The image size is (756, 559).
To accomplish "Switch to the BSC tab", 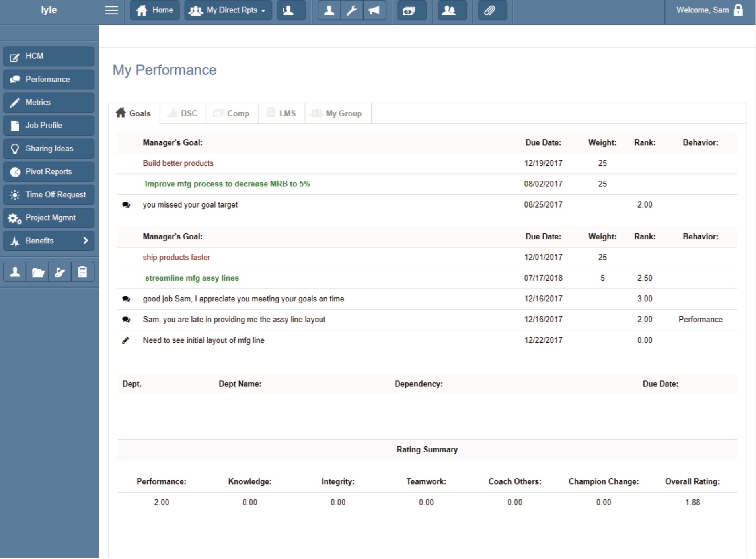I will point(183,113).
